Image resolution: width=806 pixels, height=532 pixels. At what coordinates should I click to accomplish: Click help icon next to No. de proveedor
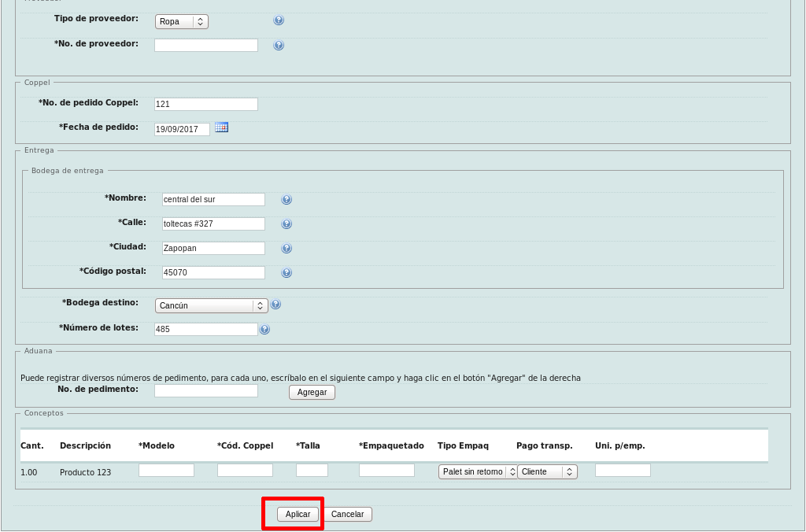pyautogui.click(x=279, y=46)
